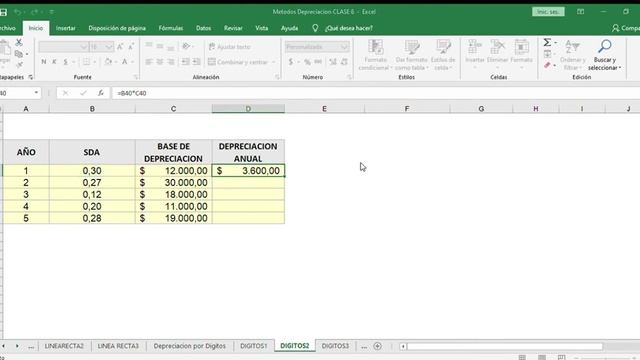Click the Inic. ses. sign-in button
This screenshot has width=640, height=360.
point(548,12)
